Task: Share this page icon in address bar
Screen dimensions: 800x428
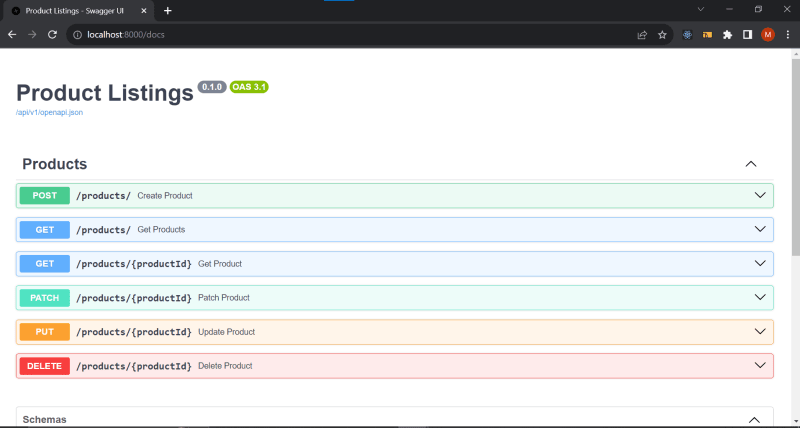Action: tap(642, 35)
